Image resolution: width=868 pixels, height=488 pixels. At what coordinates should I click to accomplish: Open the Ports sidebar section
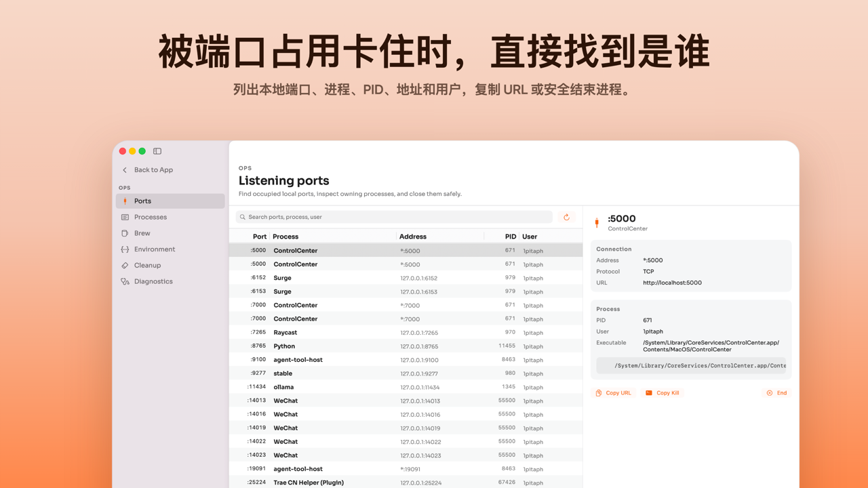170,201
